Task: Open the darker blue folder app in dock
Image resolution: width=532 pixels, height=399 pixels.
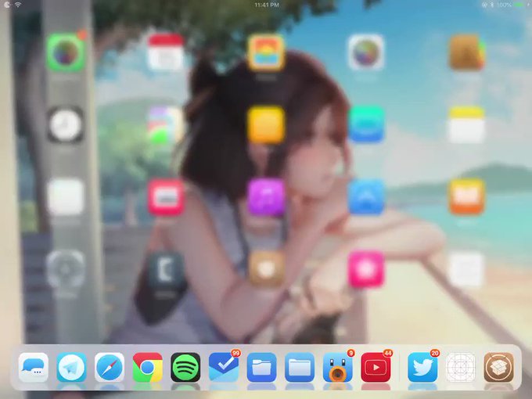Action: coord(261,367)
